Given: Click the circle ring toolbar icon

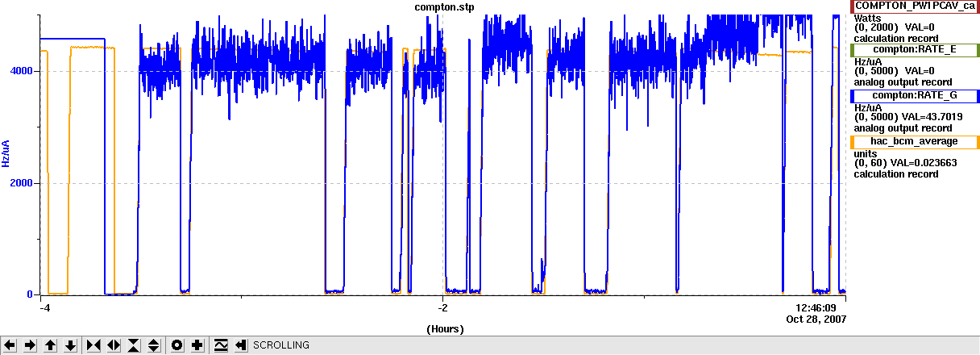Looking at the screenshot, I should pos(176,345).
